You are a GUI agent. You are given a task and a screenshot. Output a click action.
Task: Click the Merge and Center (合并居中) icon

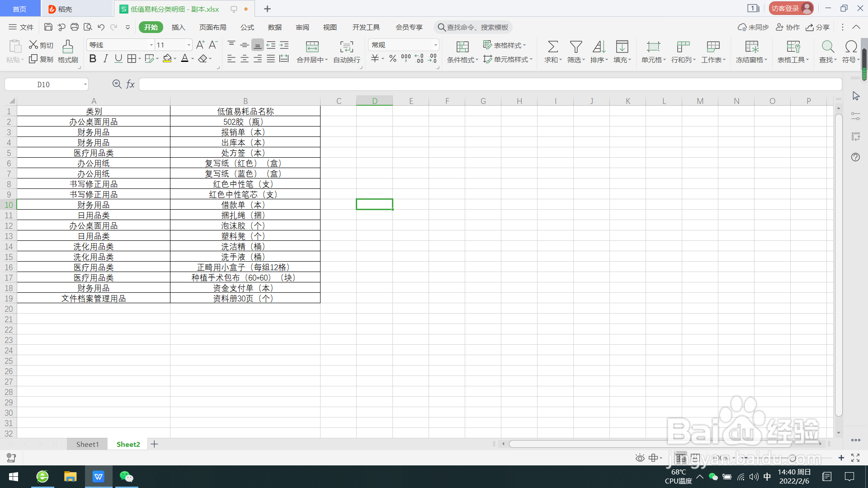(312, 47)
